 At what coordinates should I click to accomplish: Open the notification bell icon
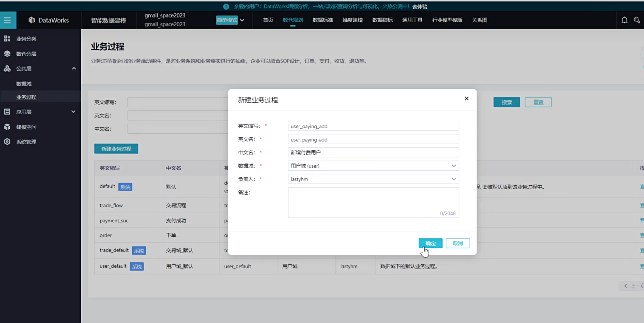(624, 20)
